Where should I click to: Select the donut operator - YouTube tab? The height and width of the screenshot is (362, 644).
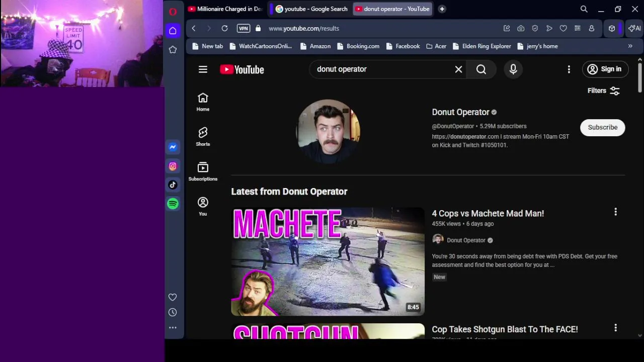click(x=392, y=9)
